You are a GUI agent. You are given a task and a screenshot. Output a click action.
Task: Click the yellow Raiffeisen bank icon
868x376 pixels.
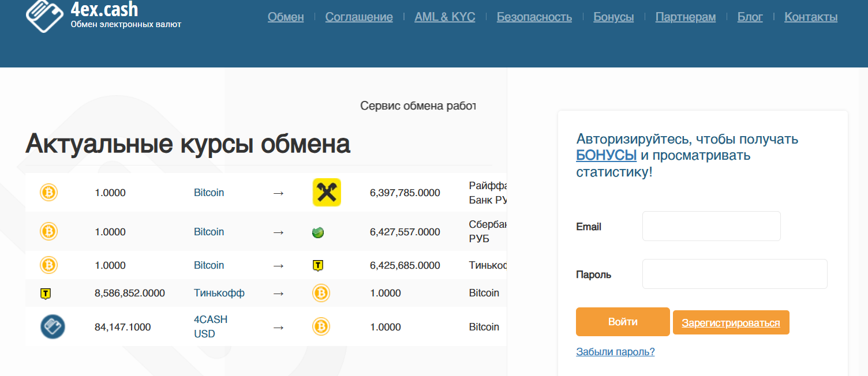(327, 192)
